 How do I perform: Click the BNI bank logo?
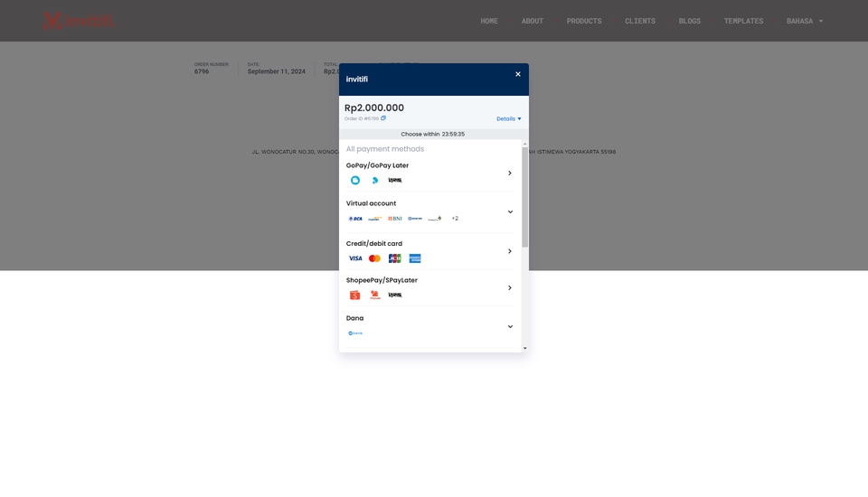(x=395, y=219)
